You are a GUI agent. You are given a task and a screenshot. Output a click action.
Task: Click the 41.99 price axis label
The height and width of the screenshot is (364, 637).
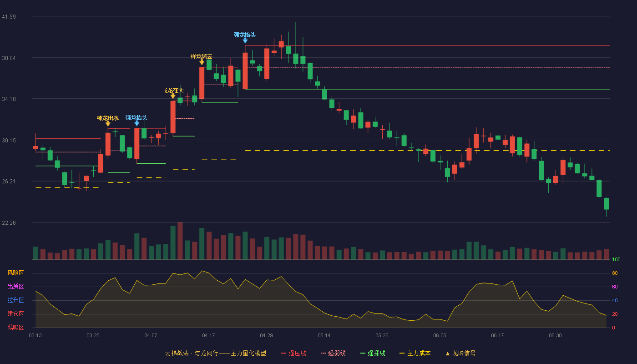[x=9, y=17]
